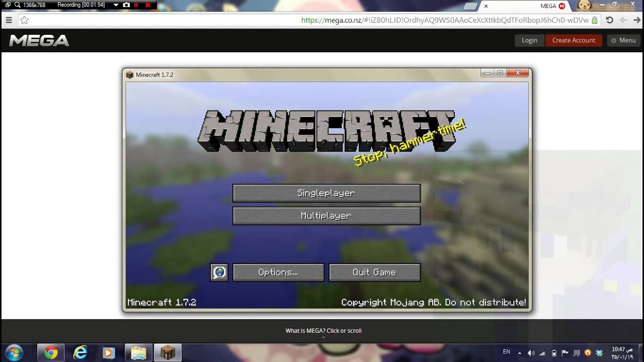Open the recorder dropdown arrow
The image size is (644, 362).
[116, 5]
